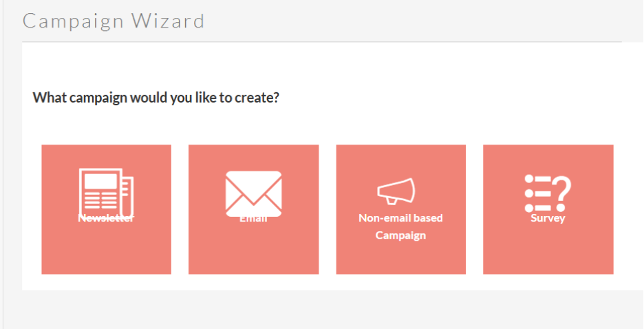644x329 pixels.
Task: Pick the Survey text label
Action: click(548, 218)
